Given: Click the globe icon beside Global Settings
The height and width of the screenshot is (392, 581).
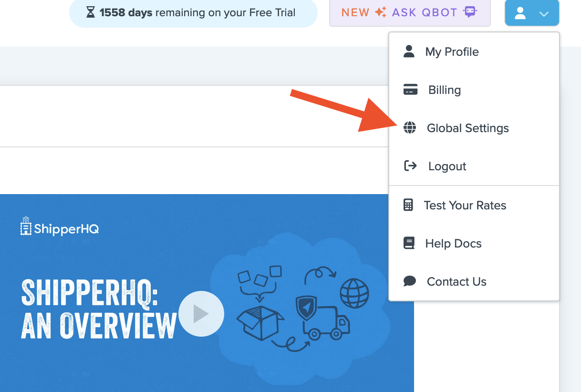Looking at the screenshot, I should point(410,128).
